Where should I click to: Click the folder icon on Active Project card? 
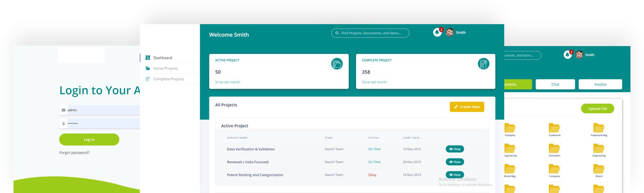click(x=337, y=64)
